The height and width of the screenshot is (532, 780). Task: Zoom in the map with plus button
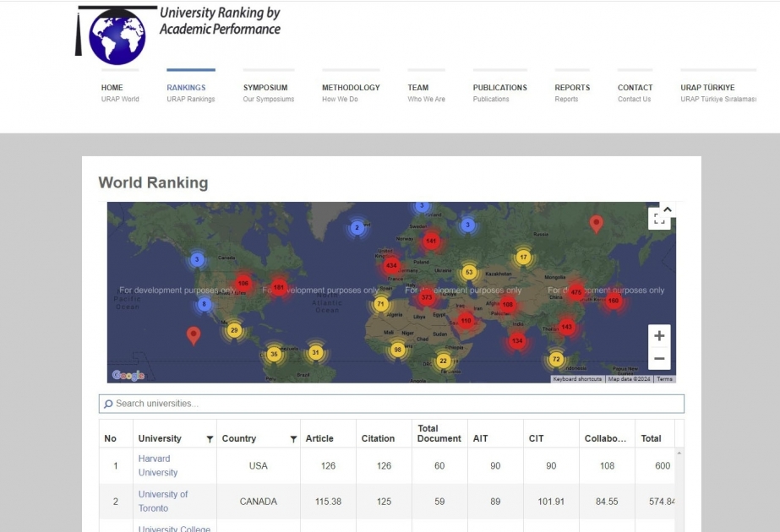(x=659, y=336)
